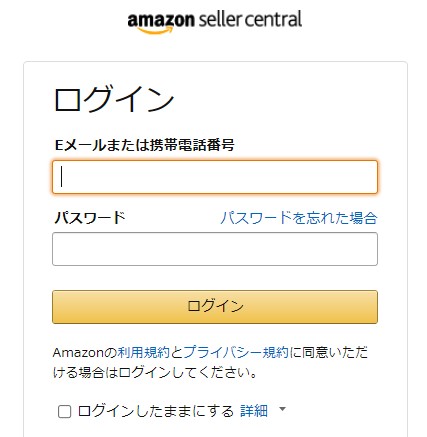Image resolution: width=427 pixels, height=437 pixels.
Task: Click the yellow ログイン button
Action: [x=215, y=307]
